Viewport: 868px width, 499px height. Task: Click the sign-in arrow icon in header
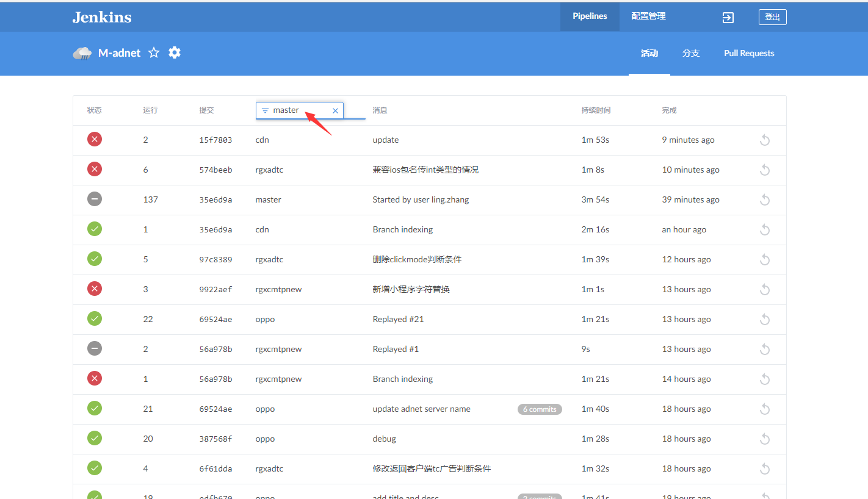click(x=728, y=17)
